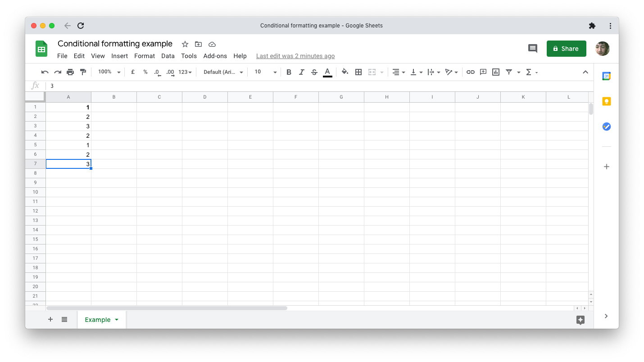Open filter views dropdown arrow
This screenshot has width=644, height=362.
[x=519, y=72]
